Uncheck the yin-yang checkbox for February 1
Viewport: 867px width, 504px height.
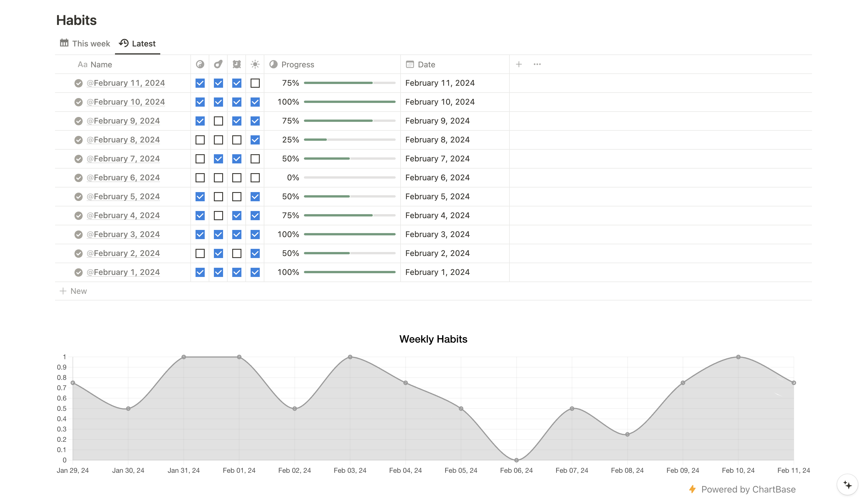[200, 272]
